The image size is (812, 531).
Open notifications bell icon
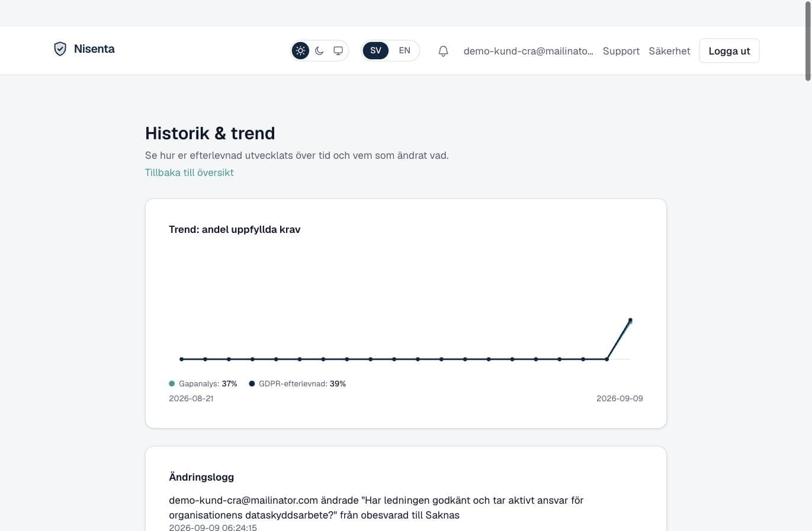pyautogui.click(x=443, y=51)
